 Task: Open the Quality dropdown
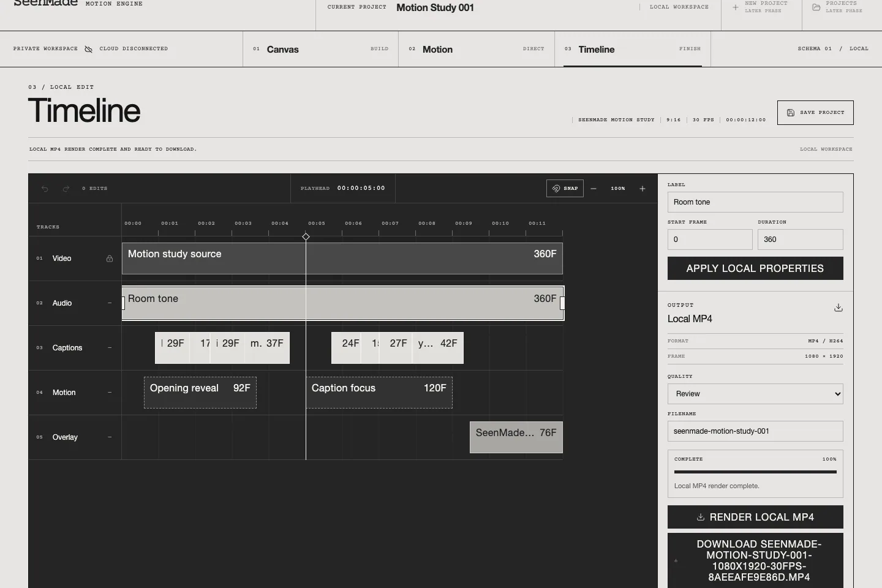click(755, 394)
